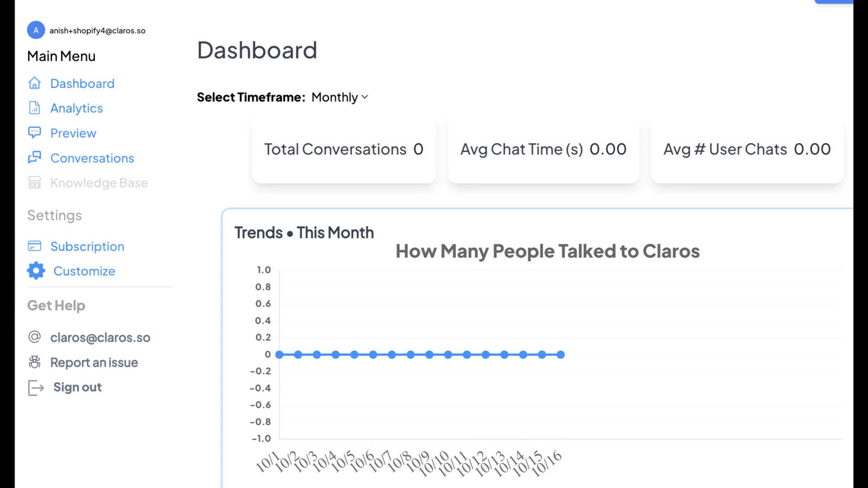
Task: Click the user avatar circle
Action: point(36,30)
